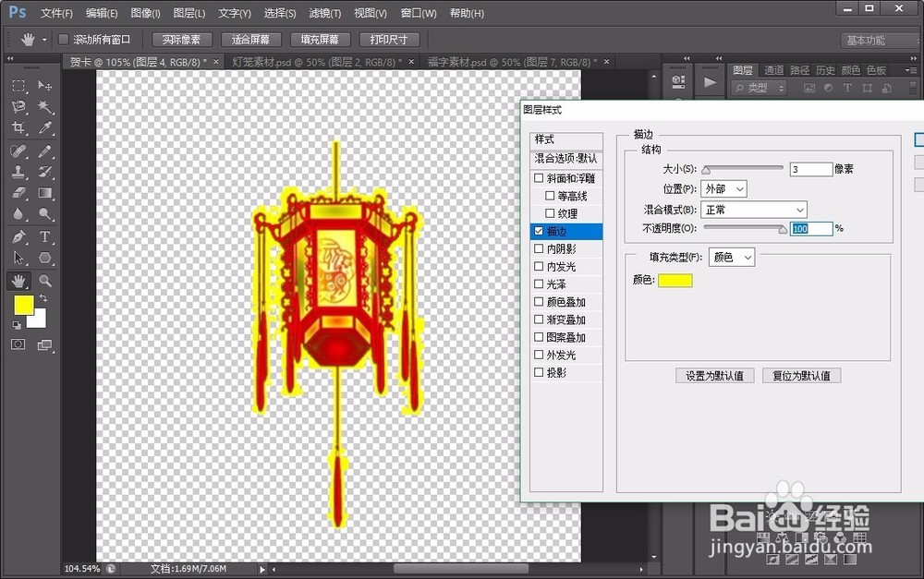Open the layer filter 类型 dropdown
Screen dimensions: 924x579
pyautogui.click(x=759, y=88)
